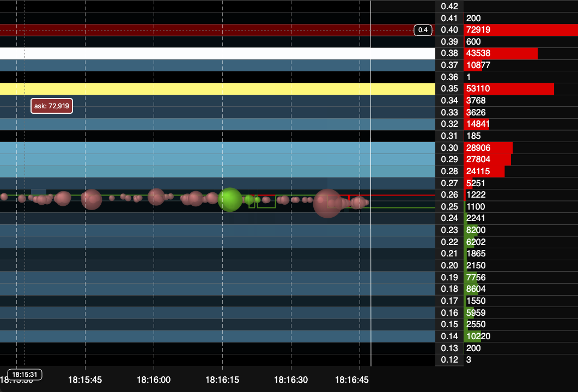Click the 18:16:30 time axis label

(x=291, y=380)
